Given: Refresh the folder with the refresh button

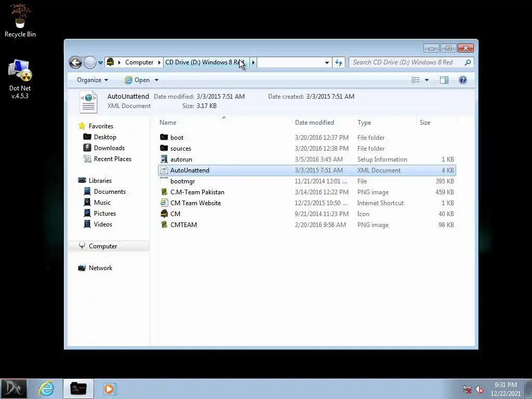Looking at the screenshot, I should [339, 62].
